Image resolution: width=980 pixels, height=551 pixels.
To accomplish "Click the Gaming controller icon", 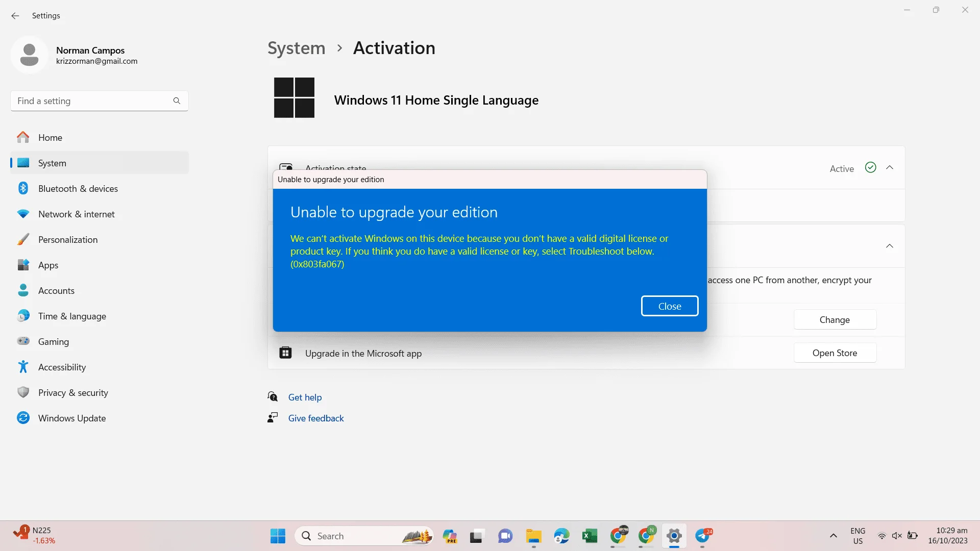I will point(23,341).
